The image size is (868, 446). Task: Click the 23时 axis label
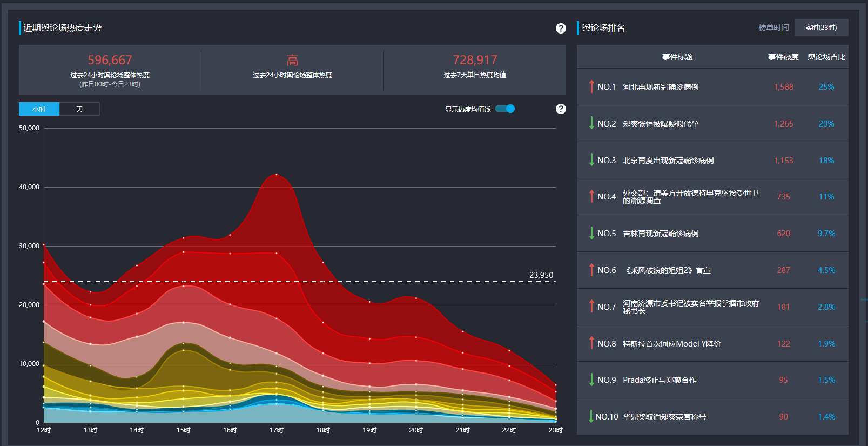(x=556, y=430)
